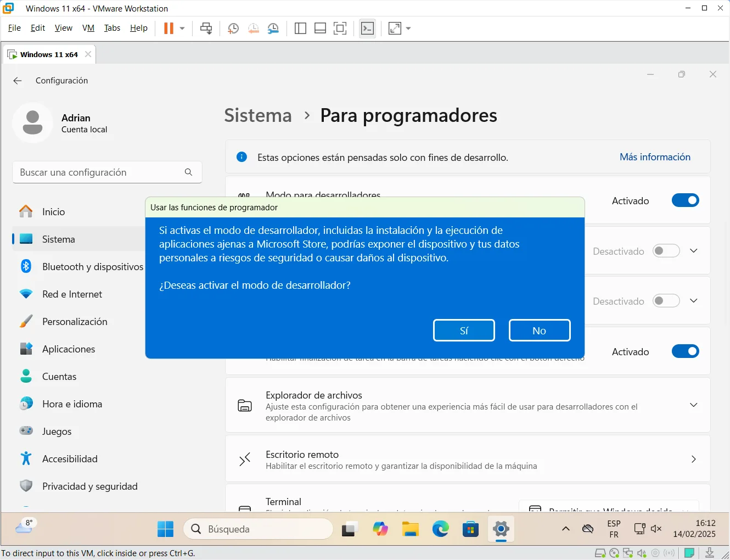Select the Windows 11 x64 tab
730x560 pixels.
(x=49, y=54)
